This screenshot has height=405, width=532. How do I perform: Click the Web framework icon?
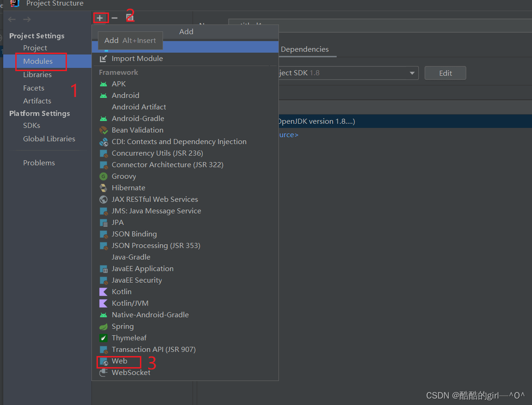pyautogui.click(x=103, y=362)
